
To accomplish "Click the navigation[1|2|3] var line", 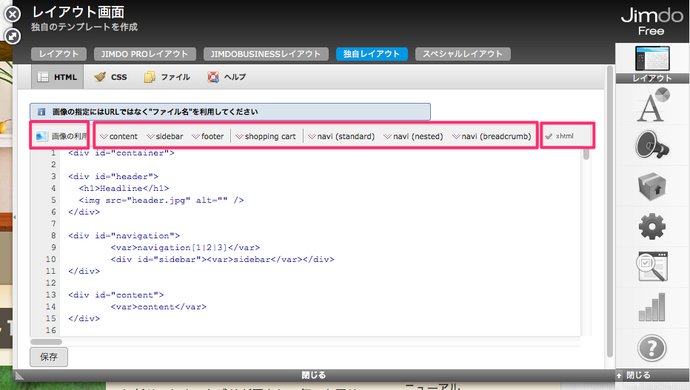I will (185, 248).
